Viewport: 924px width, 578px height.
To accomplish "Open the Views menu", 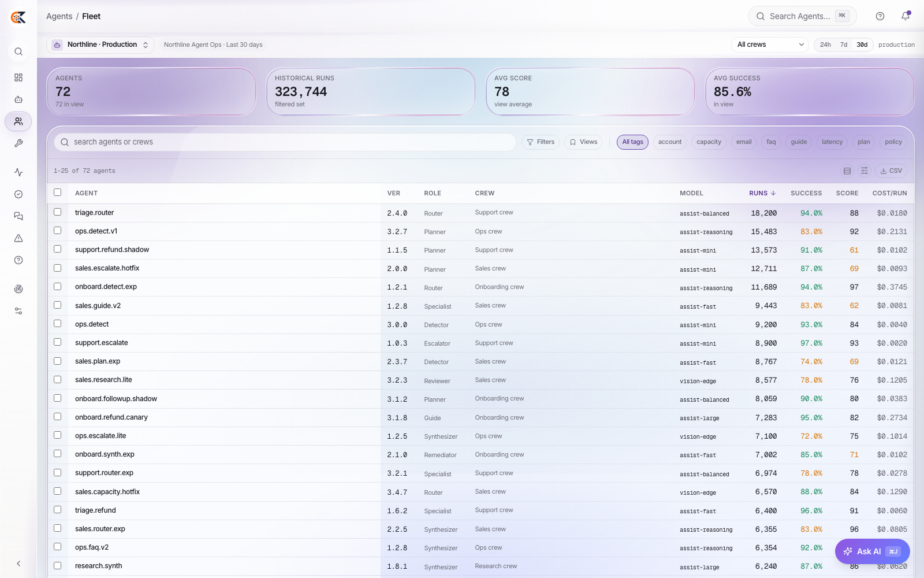I will click(583, 142).
